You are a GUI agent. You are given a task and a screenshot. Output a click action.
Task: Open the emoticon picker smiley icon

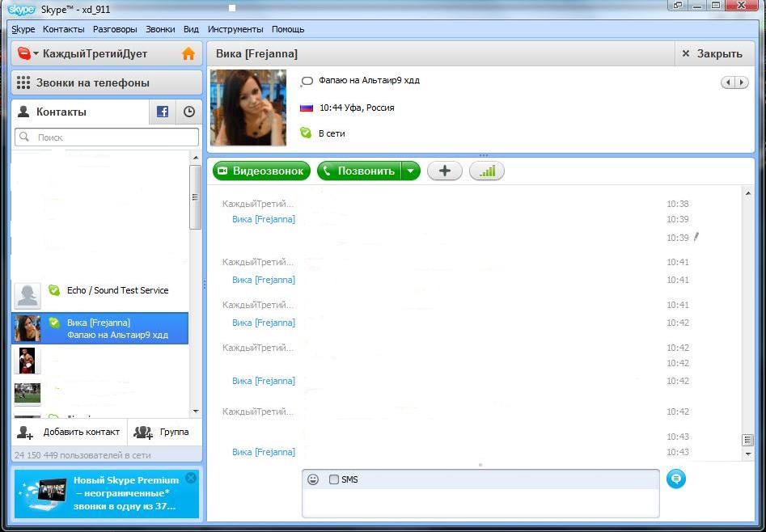tap(313, 479)
